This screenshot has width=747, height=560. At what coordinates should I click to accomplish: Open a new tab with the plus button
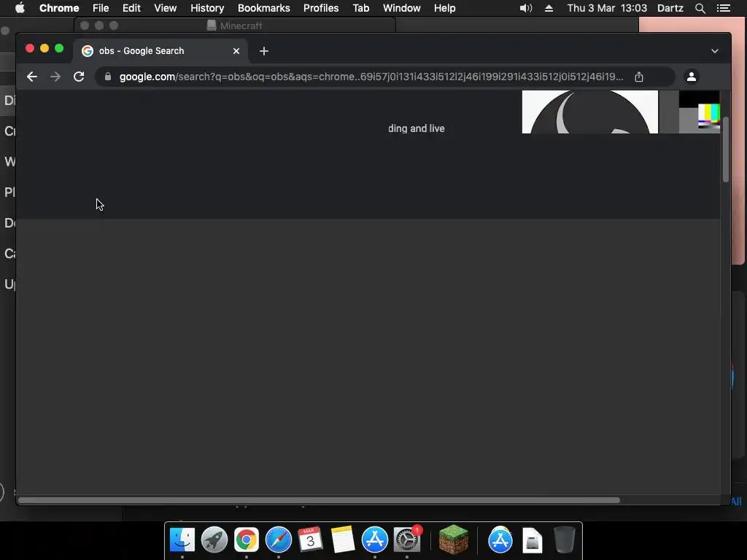point(264,51)
